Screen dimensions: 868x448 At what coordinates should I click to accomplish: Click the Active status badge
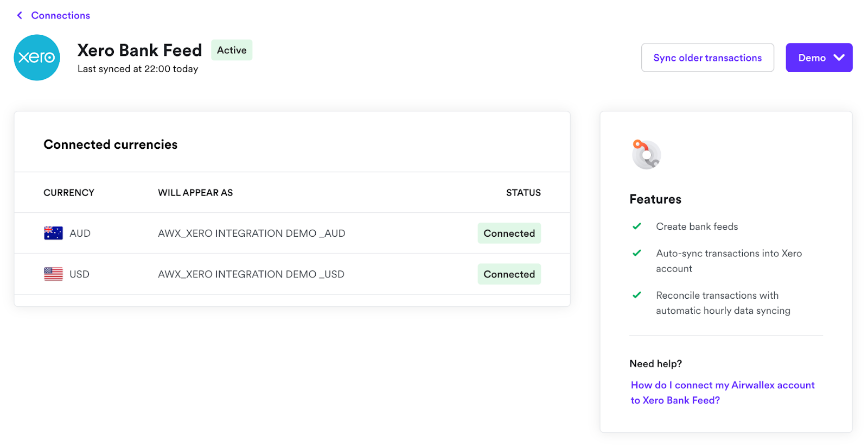tap(232, 50)
